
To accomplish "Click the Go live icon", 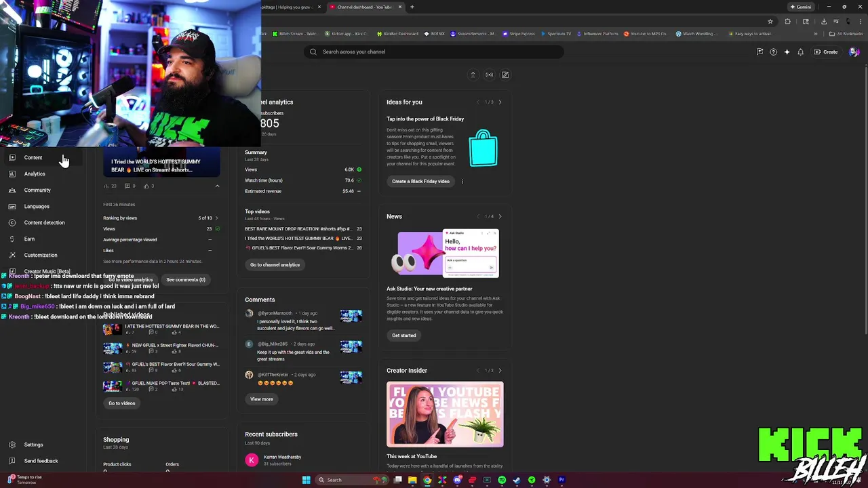I will [x=489, y=75].
